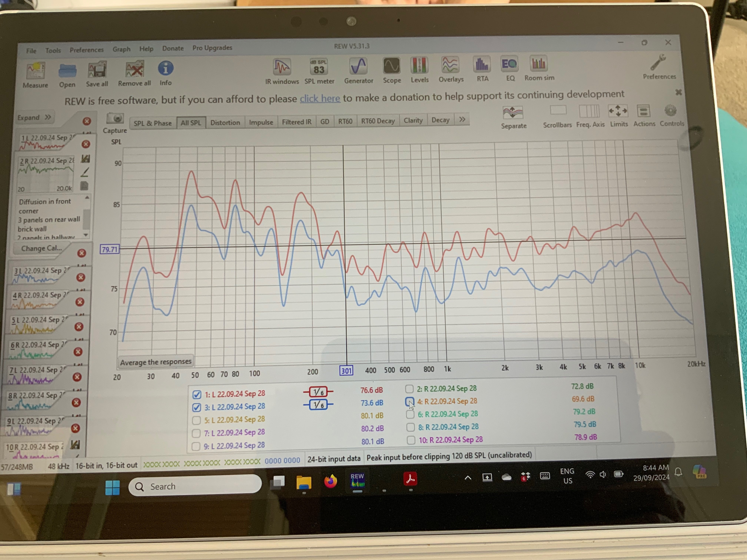The height and width of the screenshot is (560, 747).
Task: Show more graph tabs with chevron
Action: (x=462, y=119)
